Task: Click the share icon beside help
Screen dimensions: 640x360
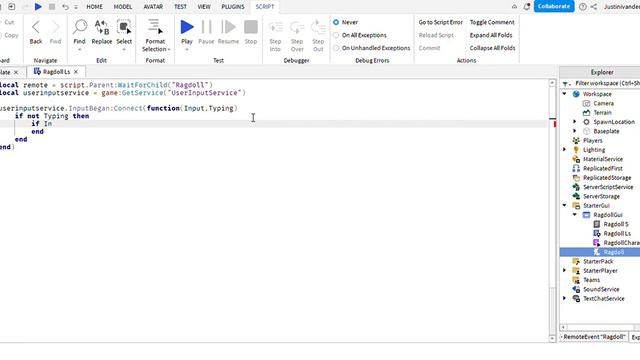Action: 594,7
